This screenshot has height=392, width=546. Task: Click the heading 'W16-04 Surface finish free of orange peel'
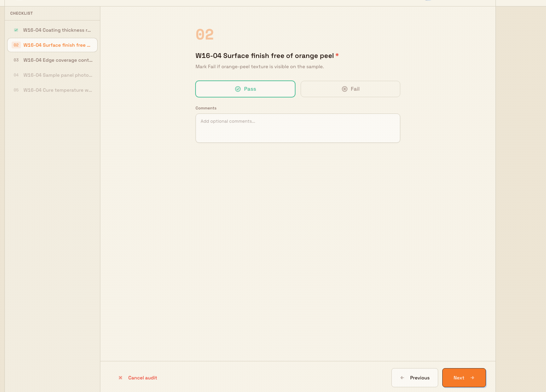264,56
